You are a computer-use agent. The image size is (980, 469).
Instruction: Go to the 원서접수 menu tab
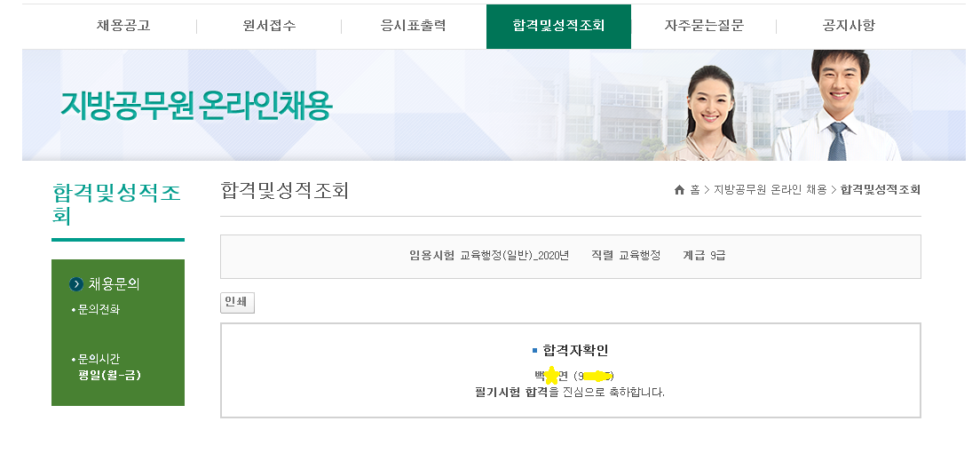(x=269, y=26)
